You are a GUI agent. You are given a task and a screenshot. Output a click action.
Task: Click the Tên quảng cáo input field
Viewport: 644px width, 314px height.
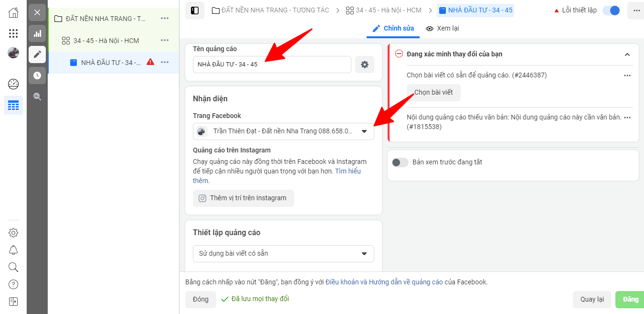[272, 65]
